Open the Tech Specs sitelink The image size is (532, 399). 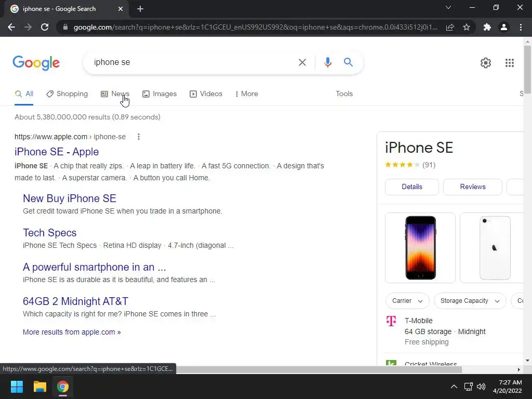point(49,233)
